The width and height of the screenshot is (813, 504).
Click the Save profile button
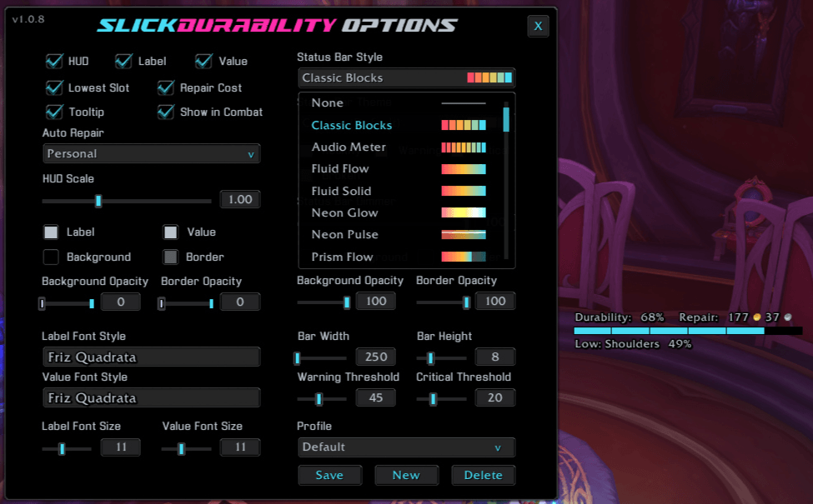click(329, 475)
